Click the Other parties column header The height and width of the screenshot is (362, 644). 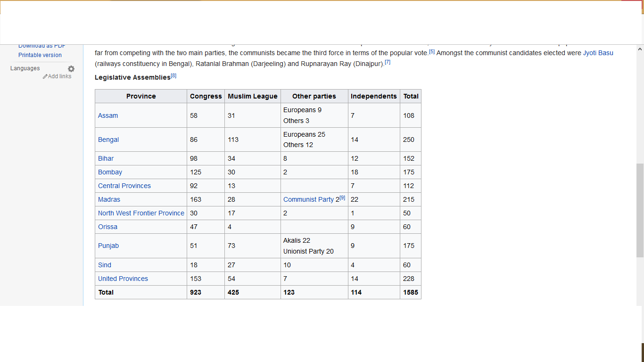pos(314,96)
